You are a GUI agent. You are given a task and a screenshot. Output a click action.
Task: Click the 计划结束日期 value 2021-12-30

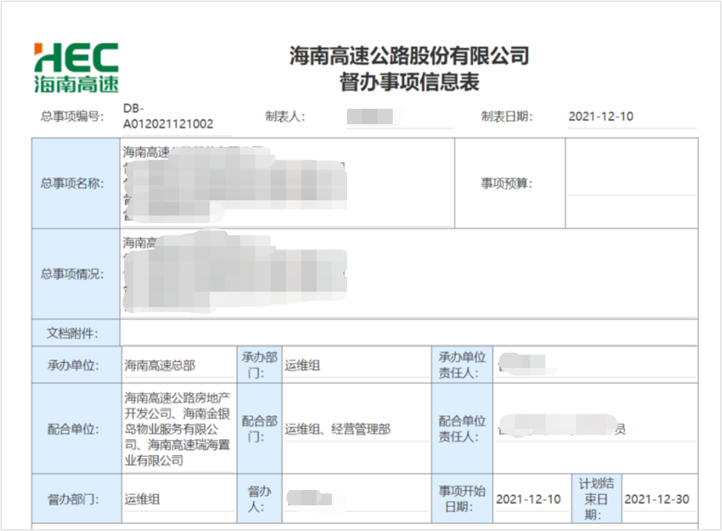pyautogui.click(x=656, y=497)
